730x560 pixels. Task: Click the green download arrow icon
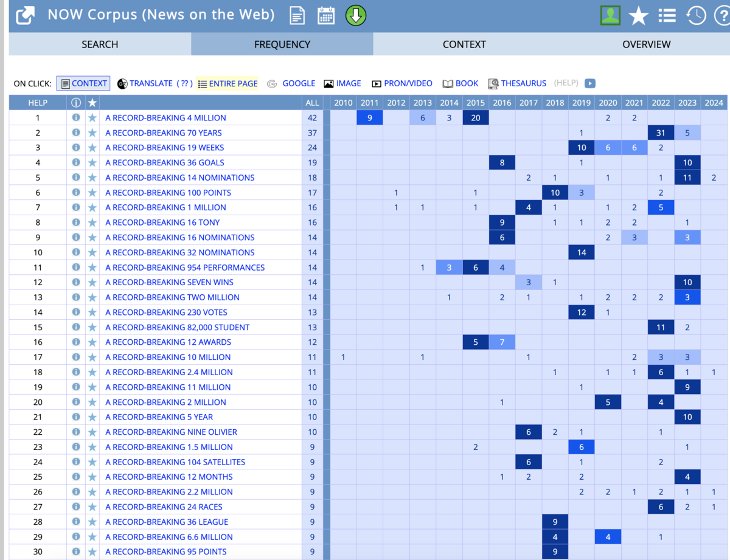click(x=356, y=15)
